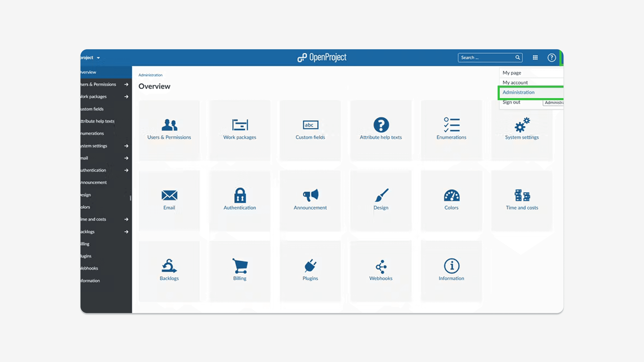Screen dimensions: 644x362
Task: Open the Attribute help texts question icon
Action: point(381,125)
